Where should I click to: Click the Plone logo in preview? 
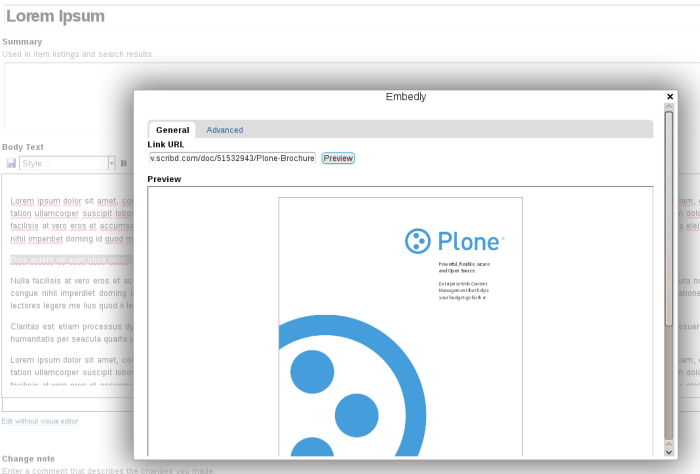(x=455, y=241)
